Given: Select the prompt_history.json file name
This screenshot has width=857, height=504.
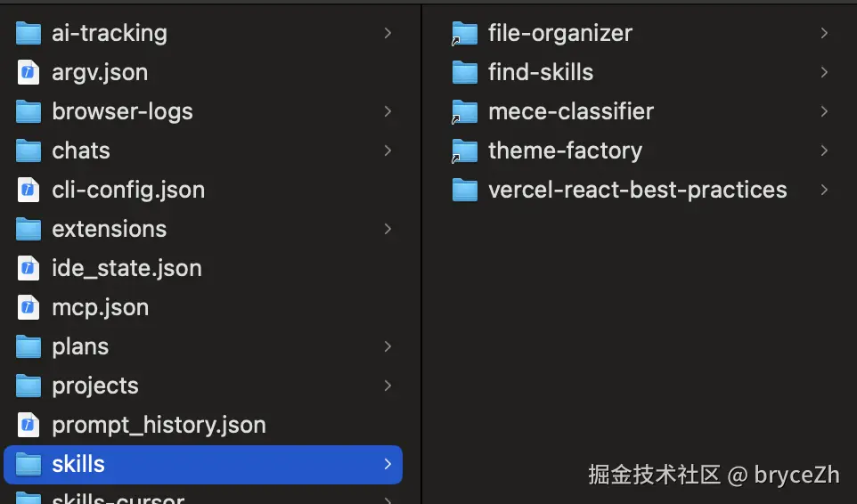Looking at the screenshot, I should point(159,425).
